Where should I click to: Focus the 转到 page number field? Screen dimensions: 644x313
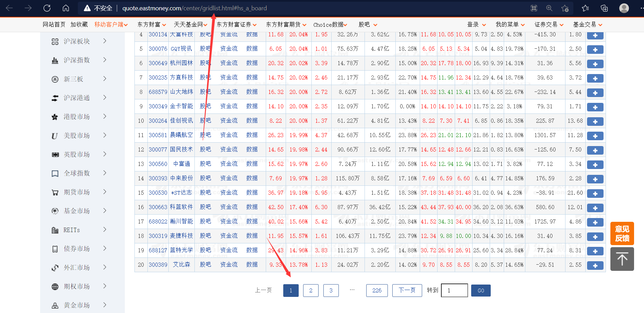pyautogui.click(x=454, y=290)
